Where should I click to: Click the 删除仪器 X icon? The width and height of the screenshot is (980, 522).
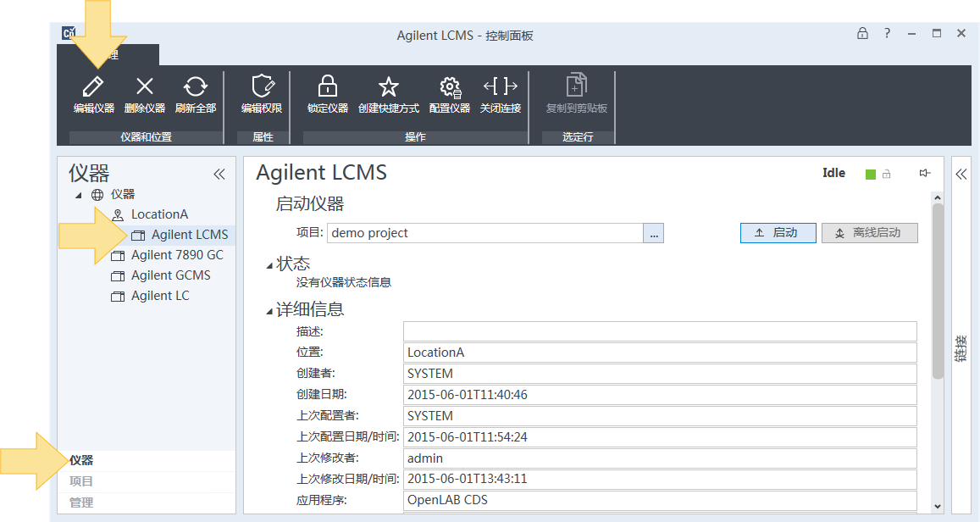click(x=144, y=86)
